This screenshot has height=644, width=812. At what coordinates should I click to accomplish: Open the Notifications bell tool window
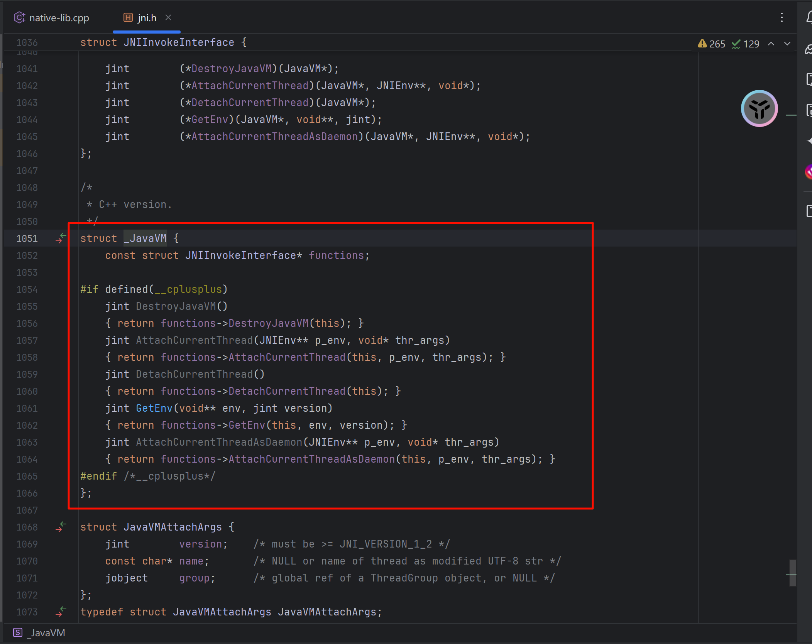[x=809, y=17]
